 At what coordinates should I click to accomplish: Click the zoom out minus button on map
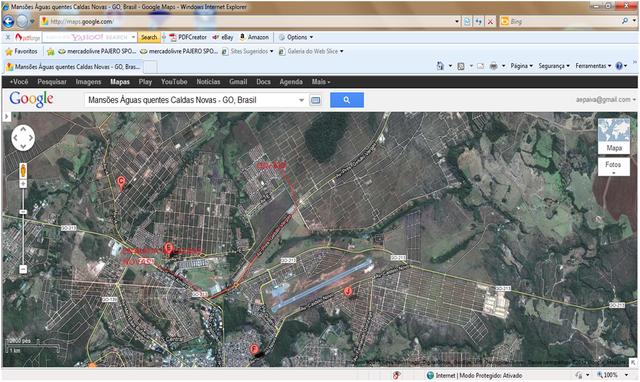coord(23,269)
